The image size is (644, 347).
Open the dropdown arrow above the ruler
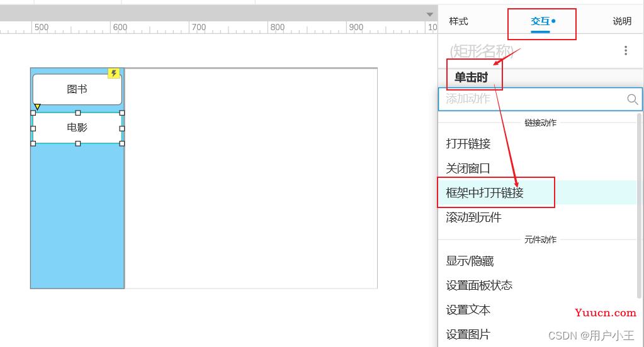point(429,14)
